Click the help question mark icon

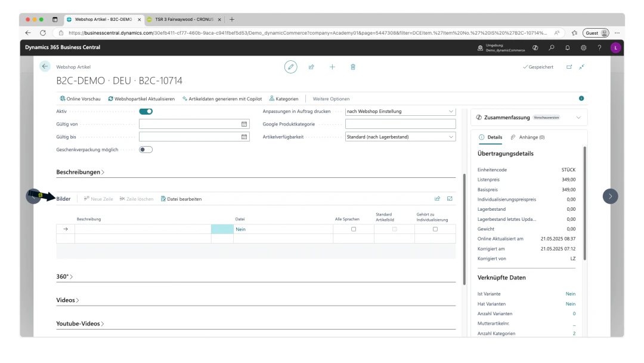pyautogui.click(x=599, y=48)
